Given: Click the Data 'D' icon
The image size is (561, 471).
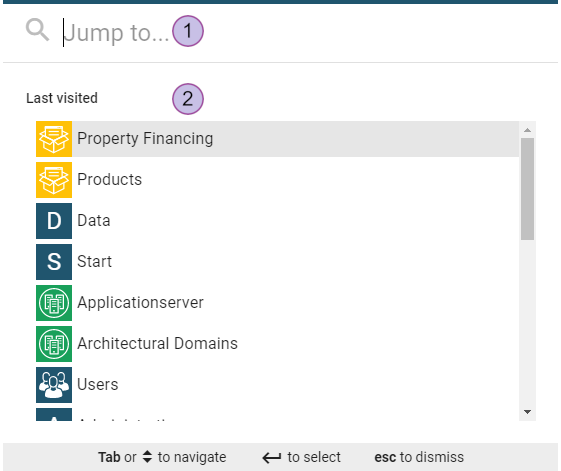Looking at the screenshot, I should (54, 221).
